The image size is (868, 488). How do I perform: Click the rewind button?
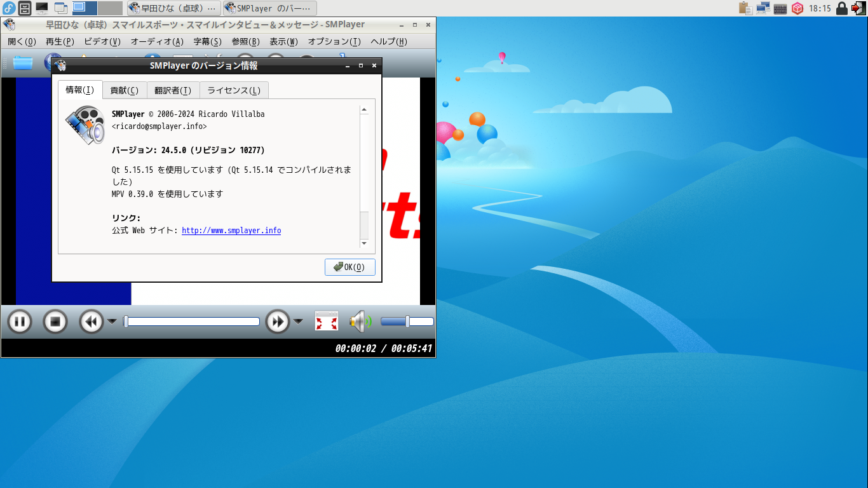(91, 322)
